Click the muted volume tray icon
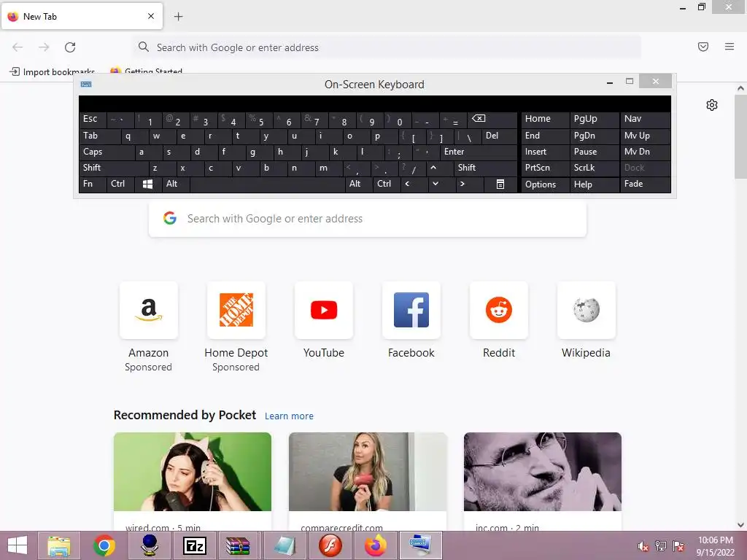 tap(643, 546)
